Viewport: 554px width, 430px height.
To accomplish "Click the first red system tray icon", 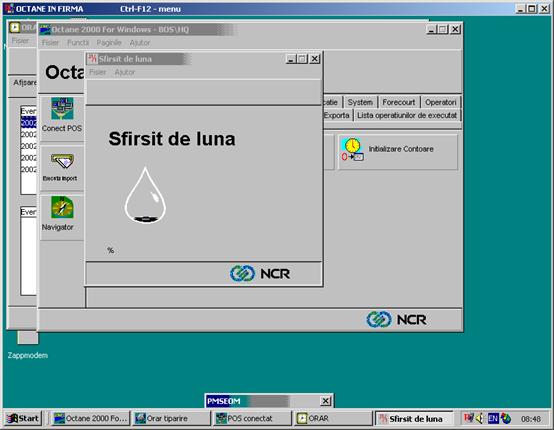I will point(469,418).
